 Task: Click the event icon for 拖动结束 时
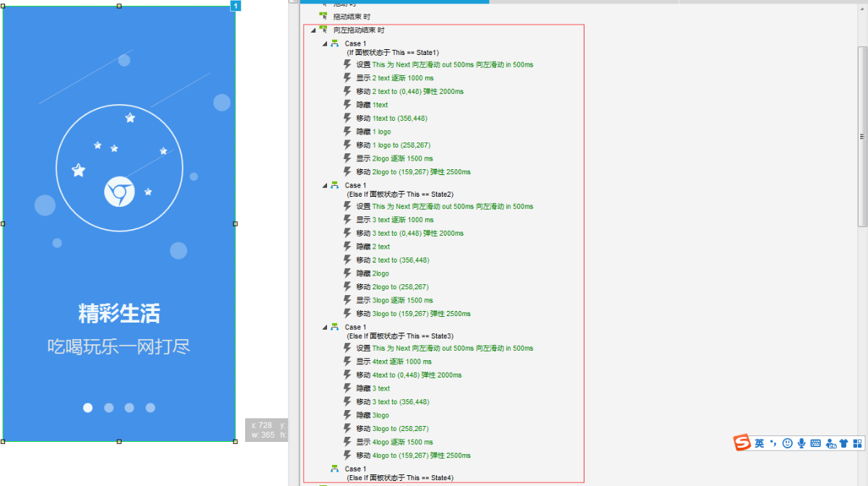pyautogui.click(x=323, y=15)
